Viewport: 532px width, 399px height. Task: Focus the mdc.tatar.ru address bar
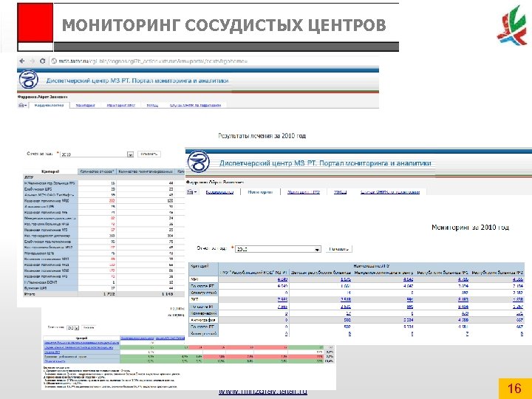point(153,61)
